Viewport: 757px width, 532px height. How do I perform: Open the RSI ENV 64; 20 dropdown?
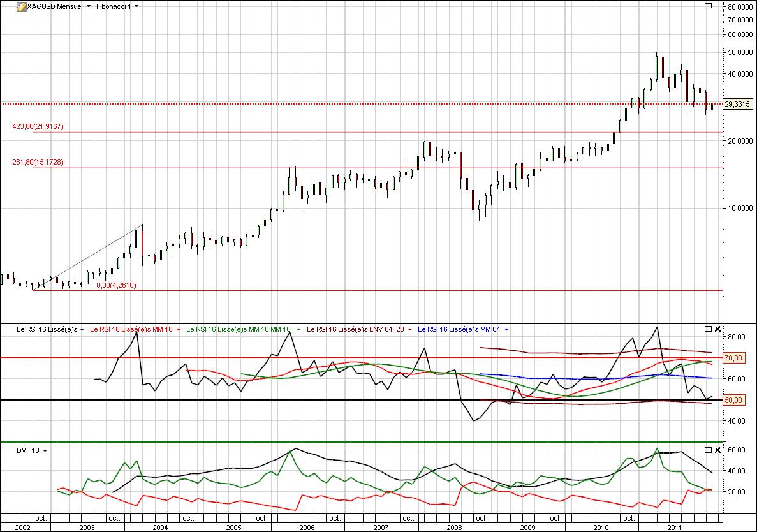410,330
